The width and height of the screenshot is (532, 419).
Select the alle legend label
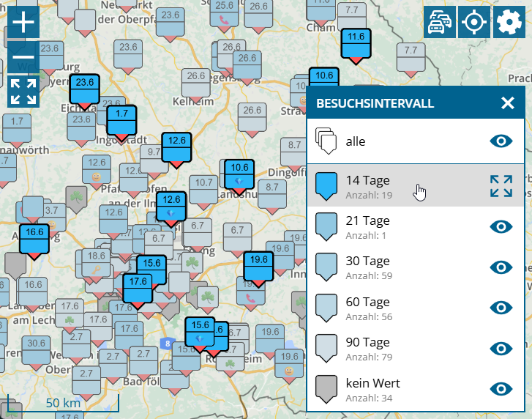(356, 141)
